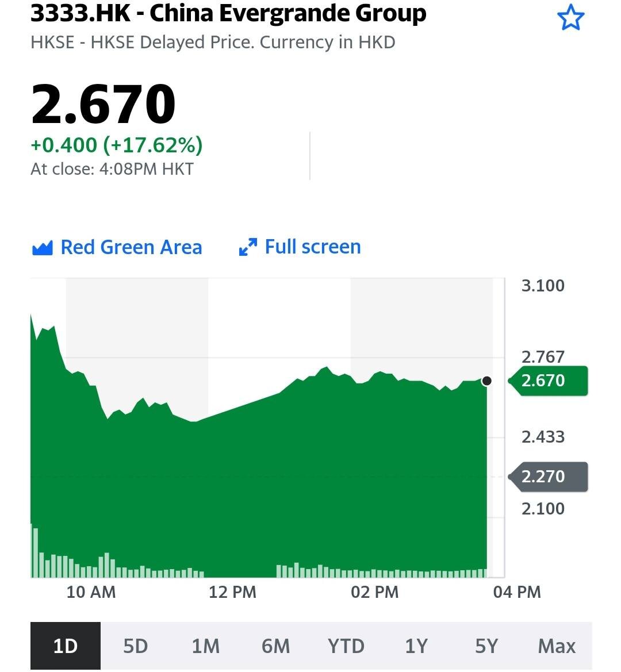The height and width of the screenshot is (672, 621).
Task: Click the green 2.670 price label
Action: coord(548,381)
